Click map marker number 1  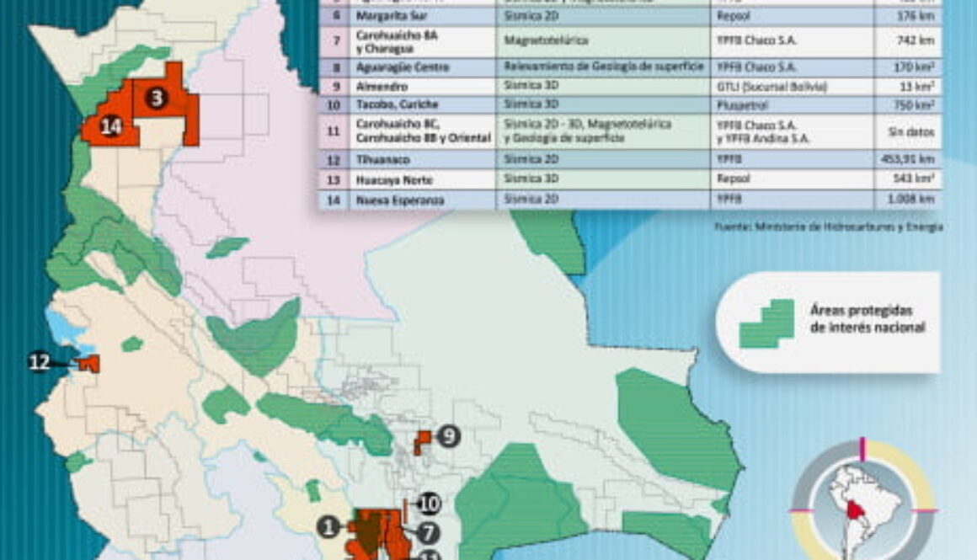328,527
